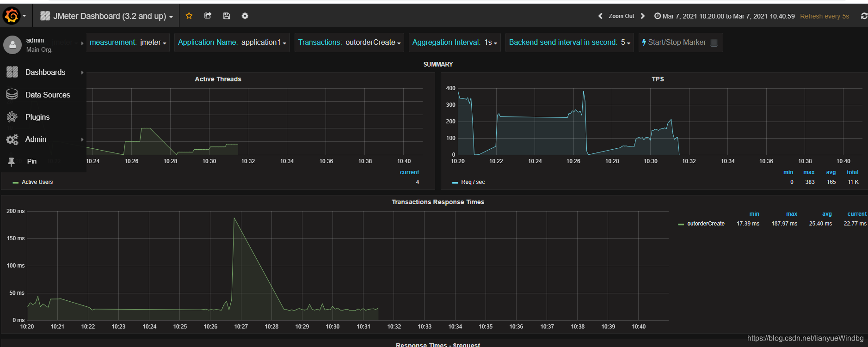Toggle the outorderCreate legend series
The image size is (868, 347).
point(706,224)
